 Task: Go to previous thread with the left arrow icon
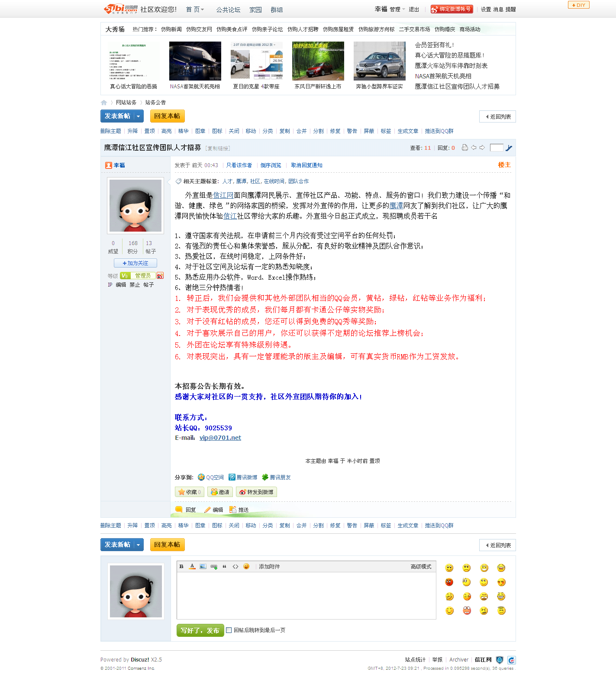point(474,148)
